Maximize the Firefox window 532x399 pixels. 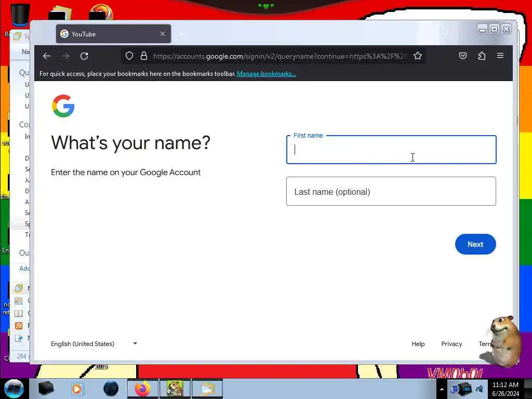coord(495,30)
